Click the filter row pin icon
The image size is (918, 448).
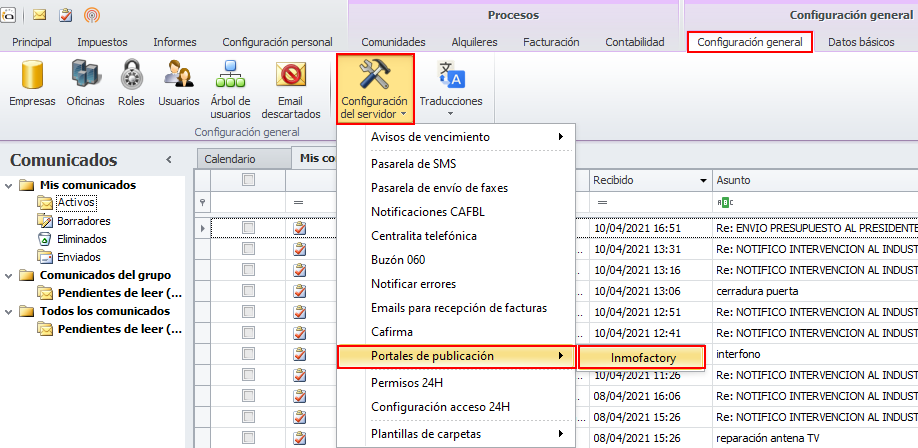click(203, 202)
